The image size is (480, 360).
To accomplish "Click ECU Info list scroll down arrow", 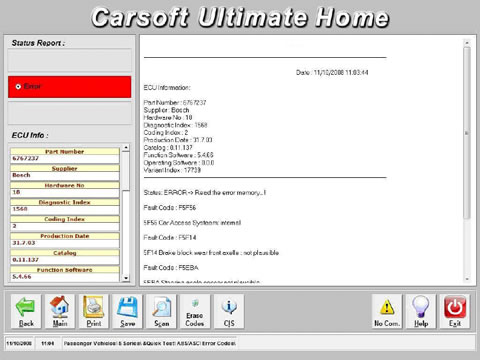I will [126, 278].
